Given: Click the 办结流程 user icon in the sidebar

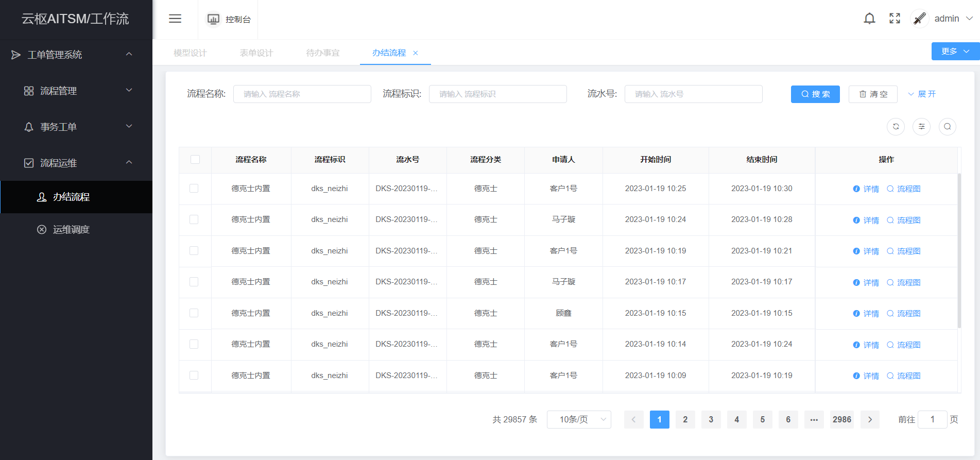Looking at the screenshot, I should click(x=42, y=197).
